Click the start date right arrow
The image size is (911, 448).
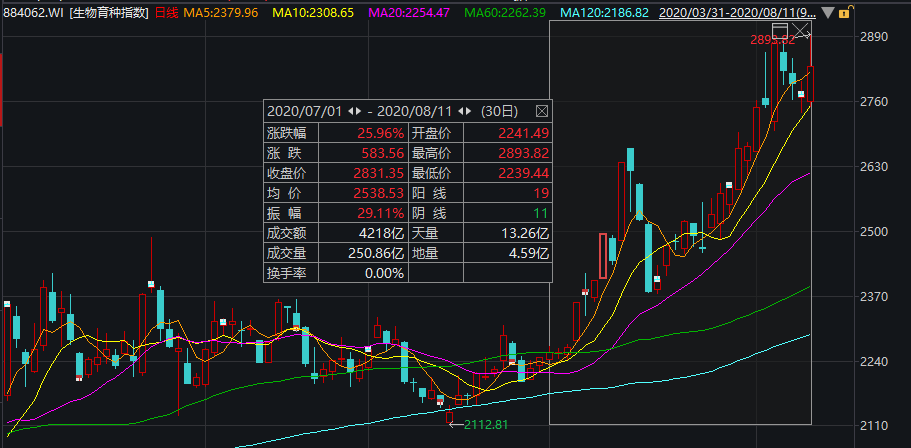click(358, 111)
